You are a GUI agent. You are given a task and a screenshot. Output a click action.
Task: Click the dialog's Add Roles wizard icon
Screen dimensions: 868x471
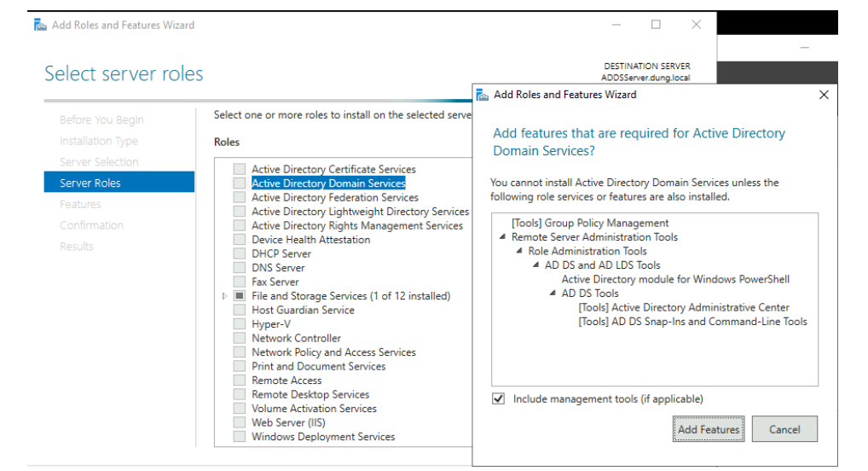[483, 95]
